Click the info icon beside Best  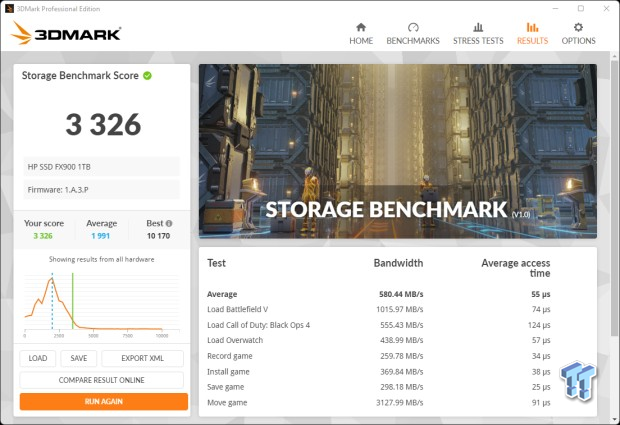(x=169, y=223)
